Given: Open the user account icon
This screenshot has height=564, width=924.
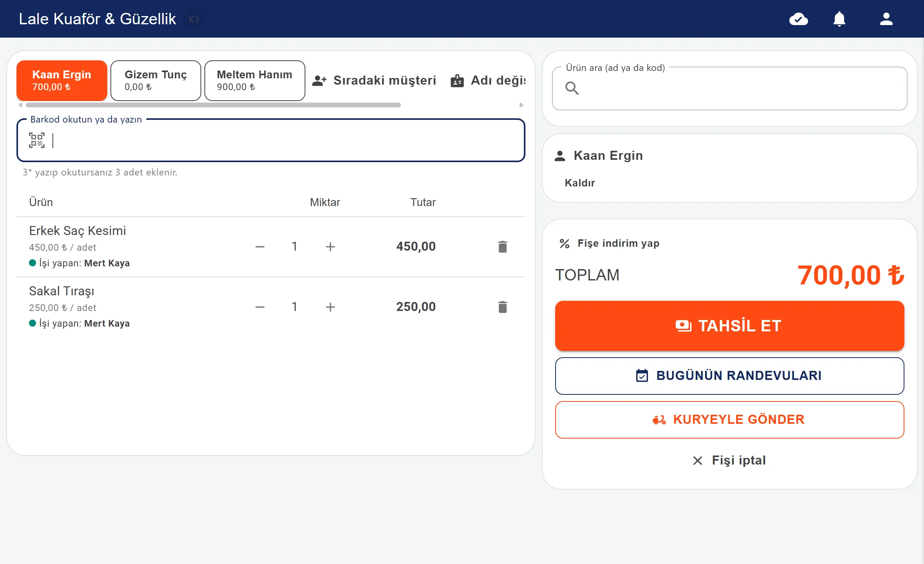Looking at the screenshot, I should tap(886, 19).
